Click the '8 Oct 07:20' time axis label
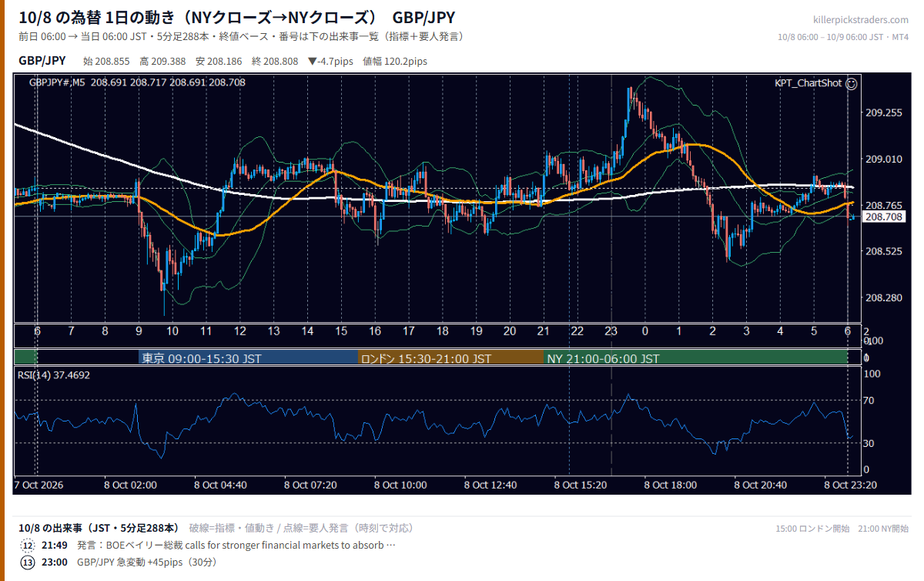The width and height of the screenshot is (924, 581). [x=310, y=485]
